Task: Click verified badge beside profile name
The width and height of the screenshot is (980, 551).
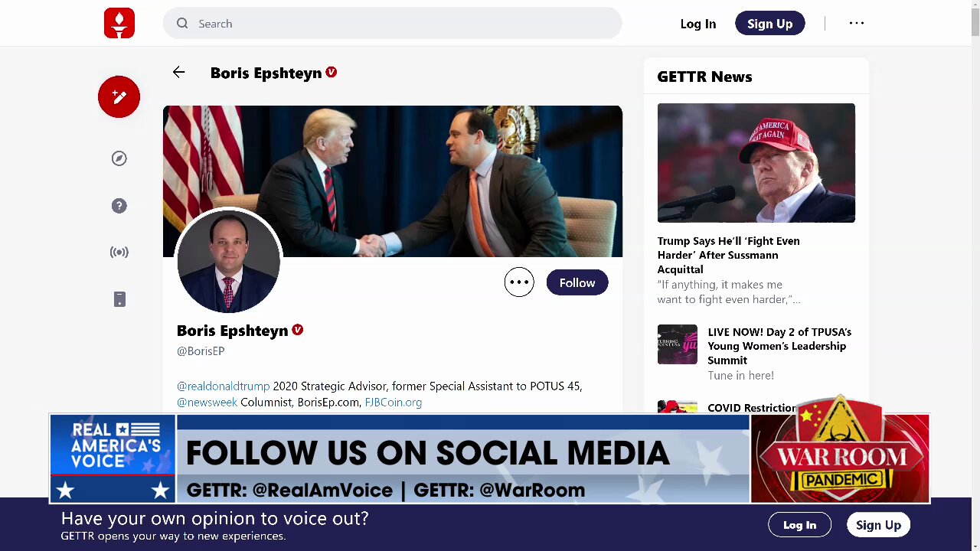Action: (297, 330)
